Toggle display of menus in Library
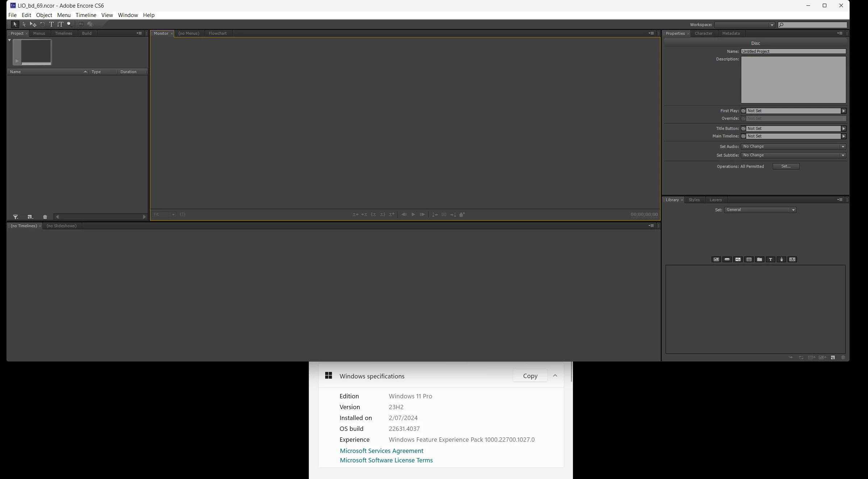The width and height of the screenshot is (868, 479). (x=716, y=259)
